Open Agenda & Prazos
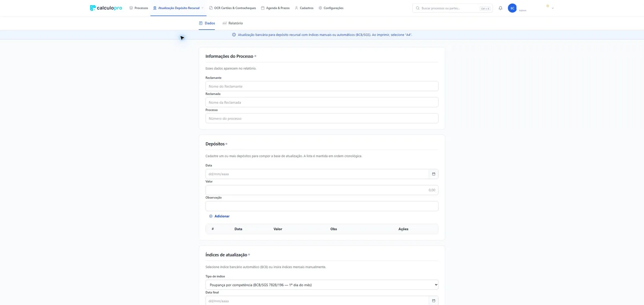 (x=275, y=8)
